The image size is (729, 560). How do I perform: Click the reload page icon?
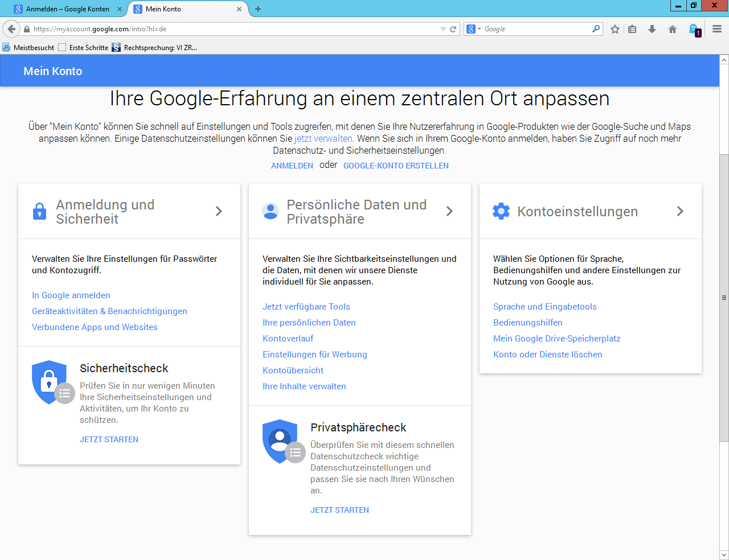pos(453,29)
